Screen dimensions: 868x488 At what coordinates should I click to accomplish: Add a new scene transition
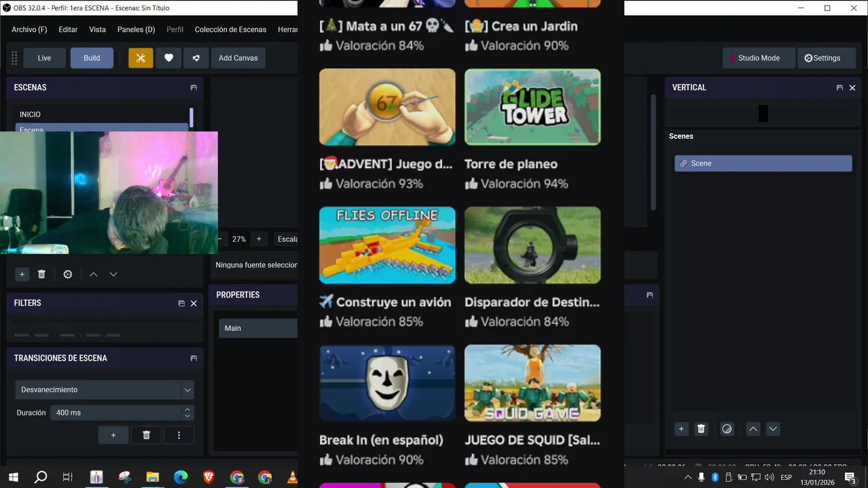113,435
